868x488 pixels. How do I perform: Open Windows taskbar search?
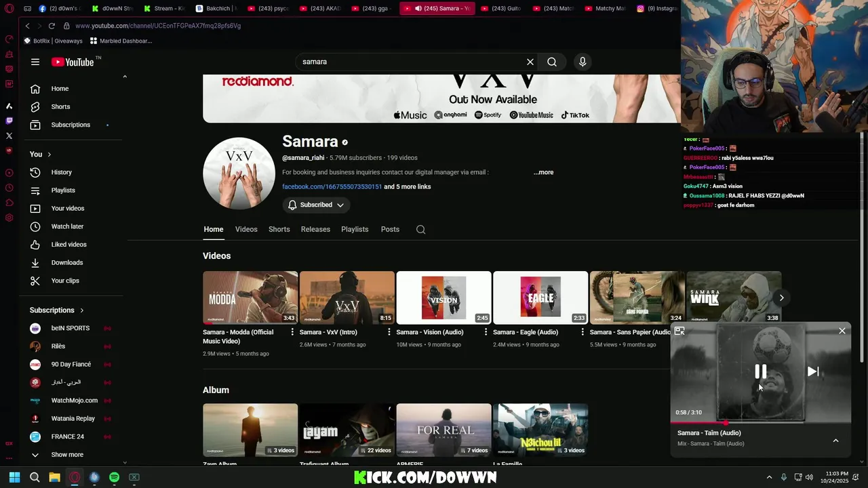(35, 477)
